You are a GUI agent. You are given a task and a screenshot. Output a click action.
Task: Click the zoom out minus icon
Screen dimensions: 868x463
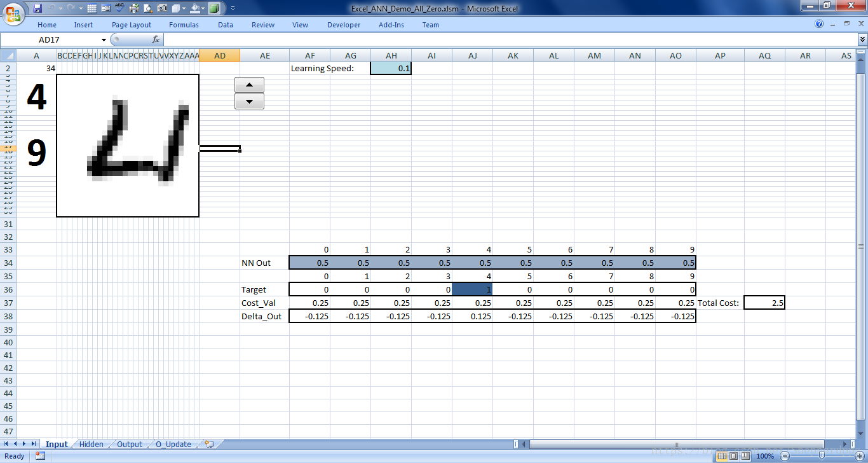click(x=785, y=456)
